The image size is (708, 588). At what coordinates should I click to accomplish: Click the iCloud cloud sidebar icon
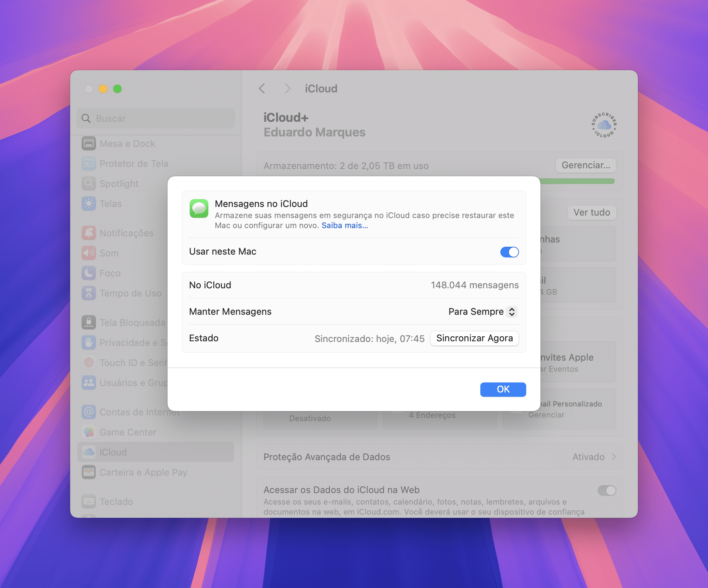point(89,452)
